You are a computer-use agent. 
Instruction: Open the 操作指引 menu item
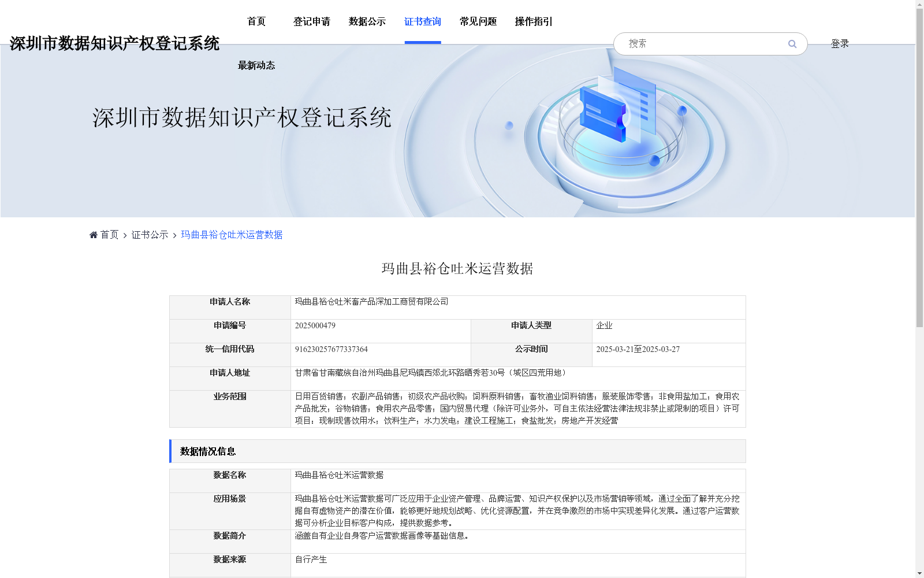coord(534,21)
